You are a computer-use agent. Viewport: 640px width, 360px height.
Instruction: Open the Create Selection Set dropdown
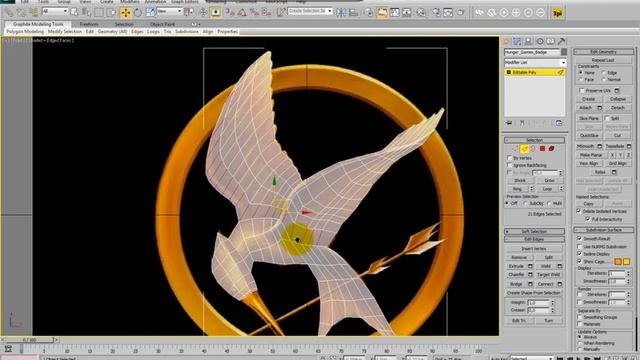click(x=310, y=11)
